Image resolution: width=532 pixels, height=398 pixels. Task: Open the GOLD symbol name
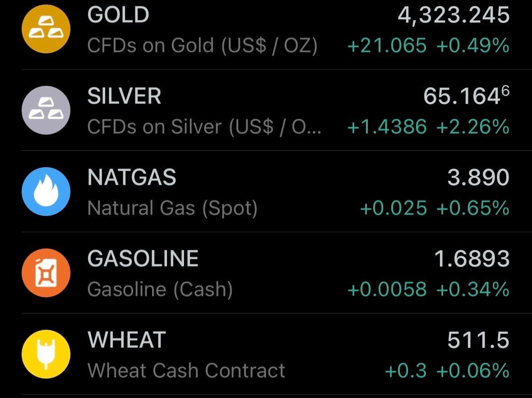[118, 15]
